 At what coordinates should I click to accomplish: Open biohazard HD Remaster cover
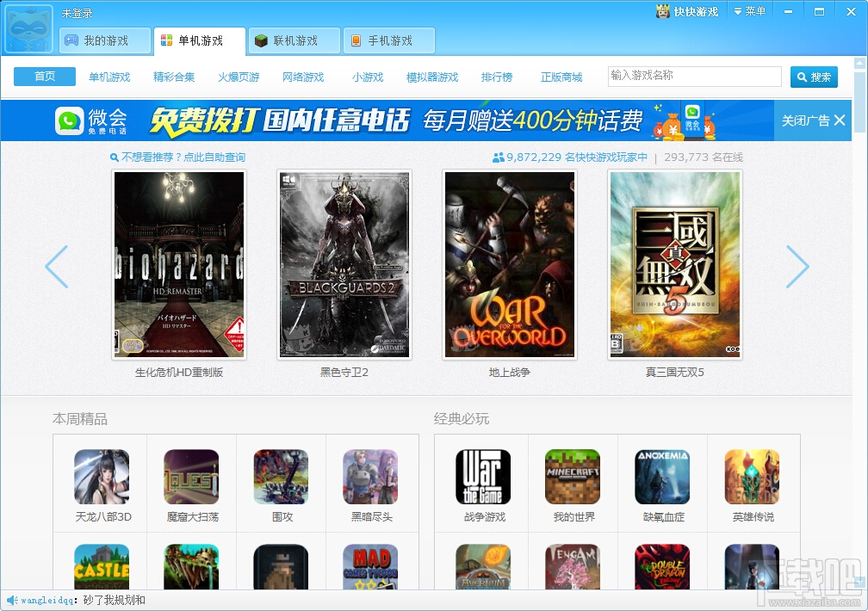click(179, 264)
